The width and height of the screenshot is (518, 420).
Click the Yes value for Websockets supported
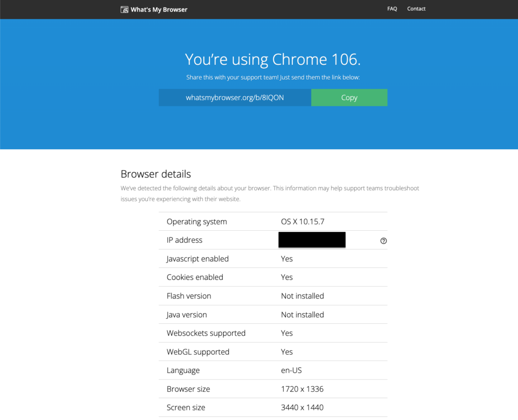coord(287,333)
